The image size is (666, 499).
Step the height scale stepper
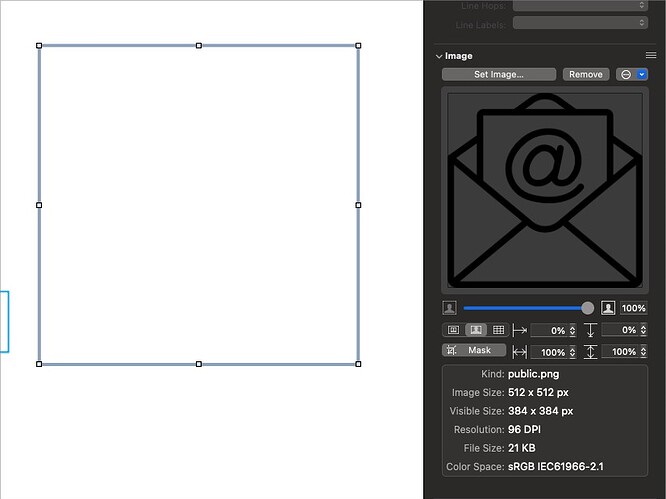click(643, 352)
